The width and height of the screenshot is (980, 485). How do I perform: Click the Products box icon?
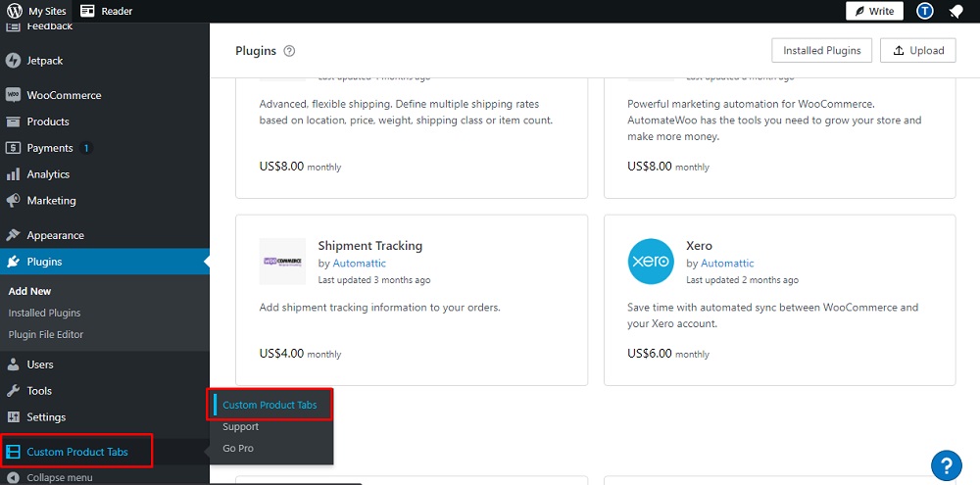tap(13, 121)
